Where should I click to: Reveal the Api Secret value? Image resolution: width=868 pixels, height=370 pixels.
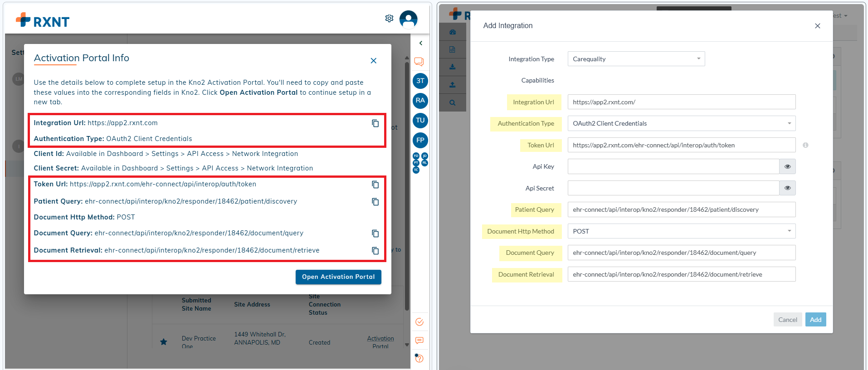click(x=787, y=188)
